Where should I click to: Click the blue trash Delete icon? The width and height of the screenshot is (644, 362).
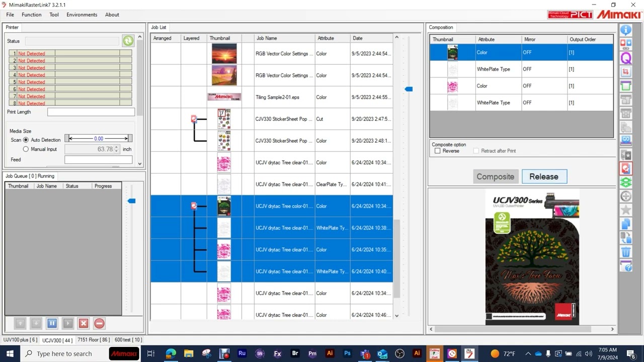tap(625, 251)
